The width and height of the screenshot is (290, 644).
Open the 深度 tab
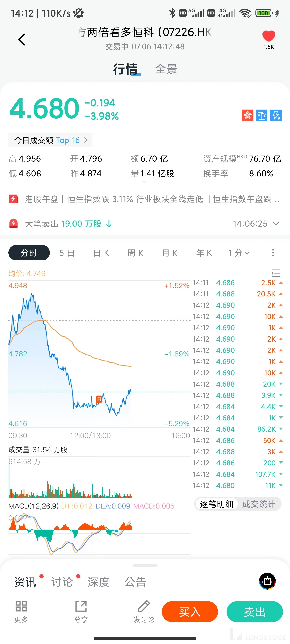(99, 582)
